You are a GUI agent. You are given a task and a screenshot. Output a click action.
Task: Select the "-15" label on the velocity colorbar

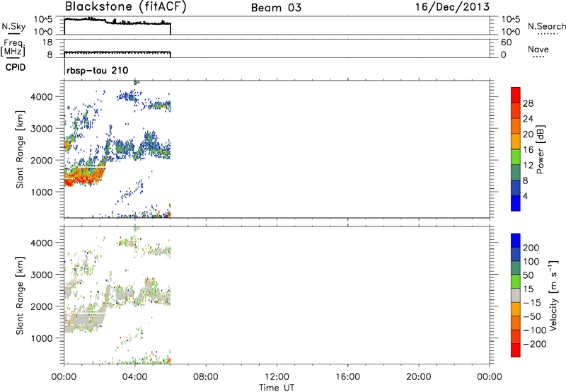tap(532, 303)
